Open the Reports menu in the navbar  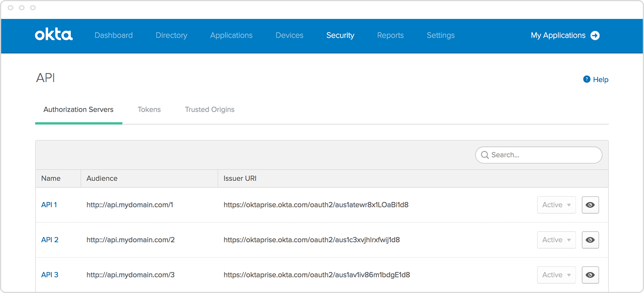coord(390,35)
